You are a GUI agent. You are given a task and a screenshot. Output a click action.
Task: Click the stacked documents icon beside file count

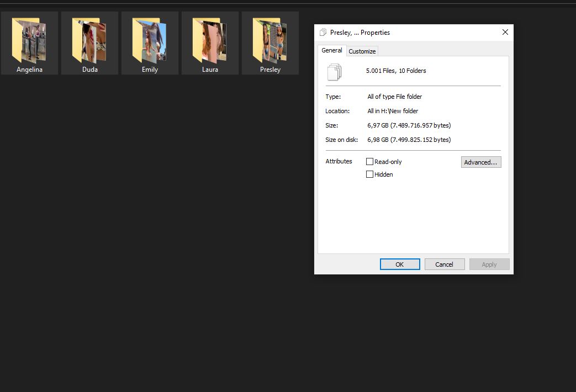pos(334,72)
